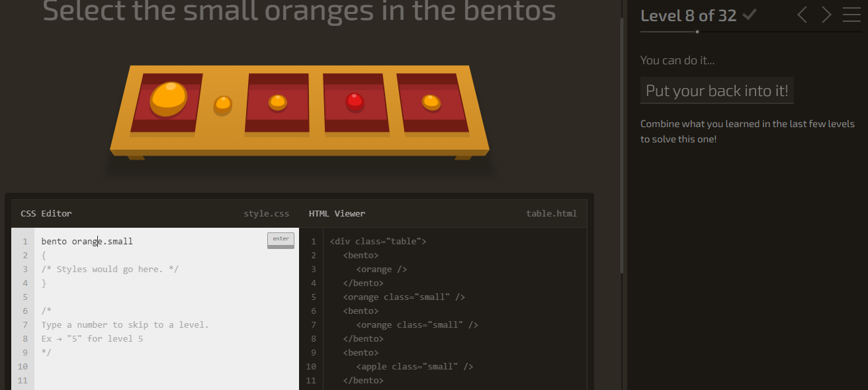The image size is (868, 390).
Task: Go to the previous level using the left chevron
Action: coord(801,15)
